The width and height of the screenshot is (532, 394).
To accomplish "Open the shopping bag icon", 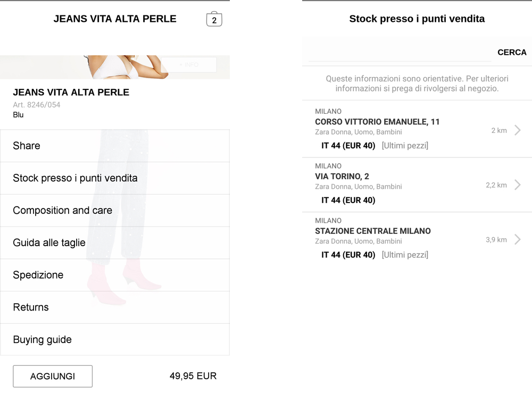I will (214, 19).
